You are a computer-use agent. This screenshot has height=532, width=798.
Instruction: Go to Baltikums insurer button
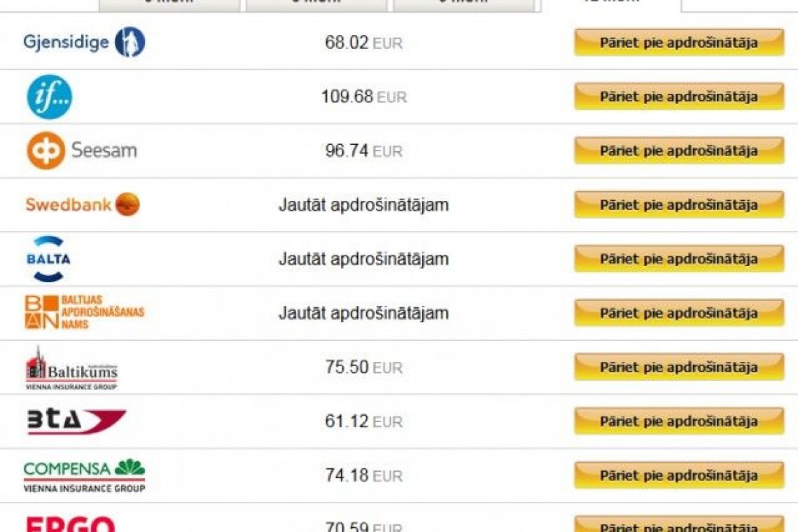pyautogui.click(x=679, y=367)
